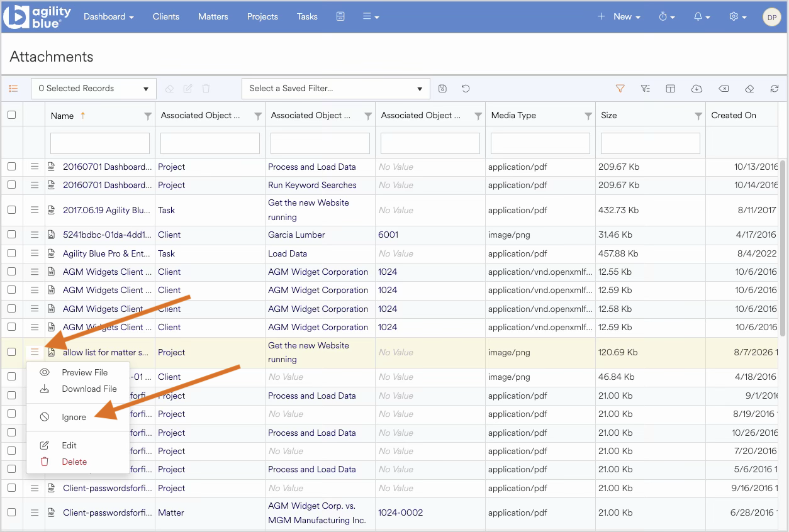Expand the Dashboard menu
The width and height of the screenshot is (789, 532).
(x=109, y=17)
